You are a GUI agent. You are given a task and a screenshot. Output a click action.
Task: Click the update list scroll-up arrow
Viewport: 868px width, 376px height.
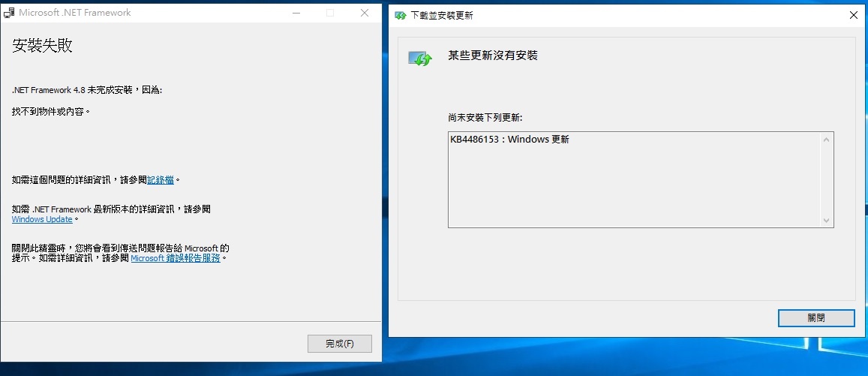pos(827,139)
